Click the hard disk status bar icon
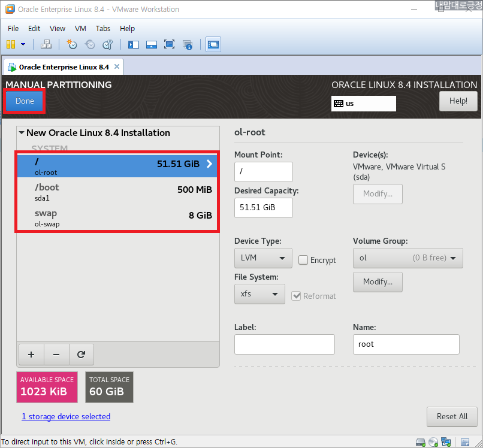 tap(421, 443)
